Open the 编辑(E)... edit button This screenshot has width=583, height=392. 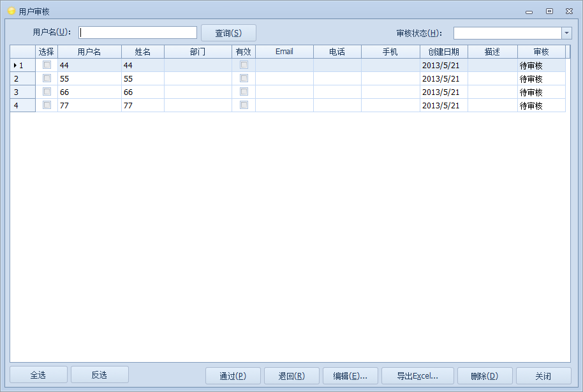350,376
